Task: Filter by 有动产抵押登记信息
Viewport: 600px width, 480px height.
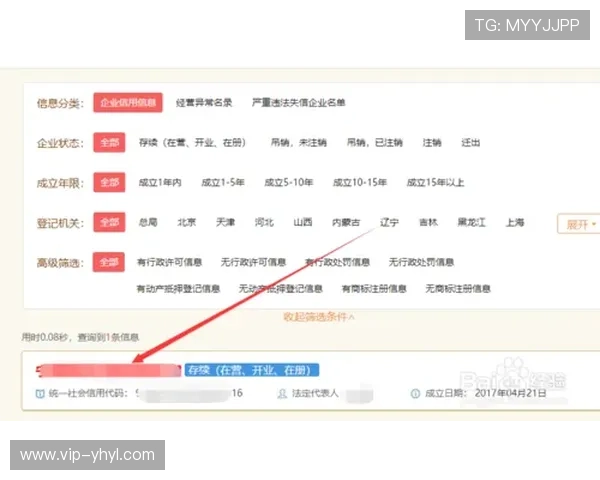Action: coord(178,289)
